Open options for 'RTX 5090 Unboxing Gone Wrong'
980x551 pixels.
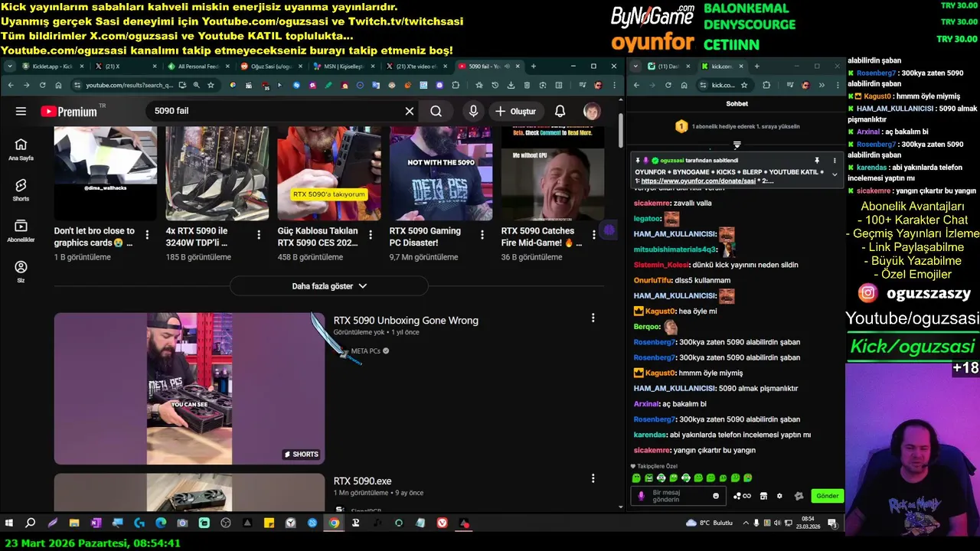point(593,318)
